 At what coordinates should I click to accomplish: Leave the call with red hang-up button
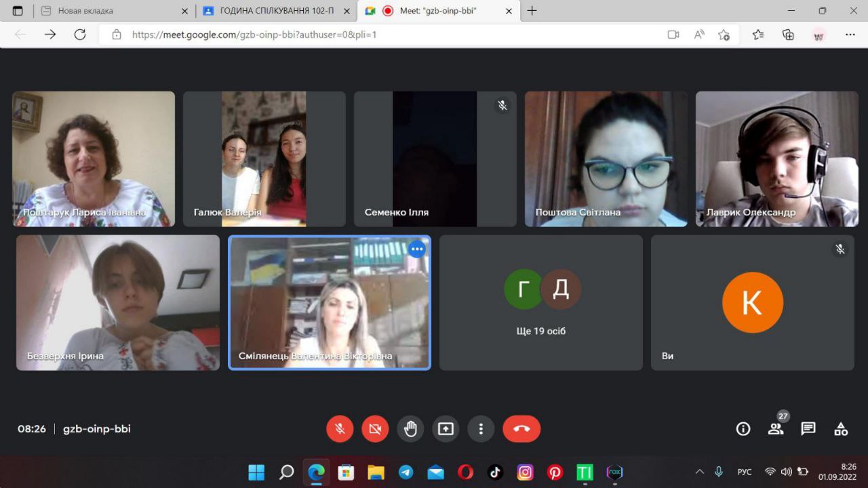click(521, 429)
